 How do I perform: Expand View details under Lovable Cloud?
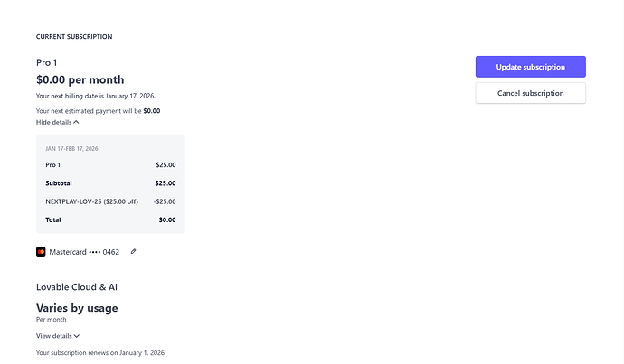(58, 336)
